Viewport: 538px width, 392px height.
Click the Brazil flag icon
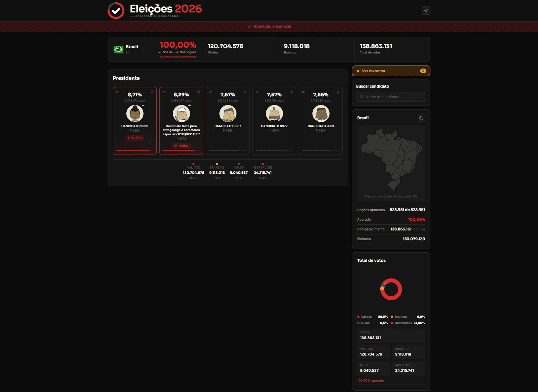coord(118,49)
